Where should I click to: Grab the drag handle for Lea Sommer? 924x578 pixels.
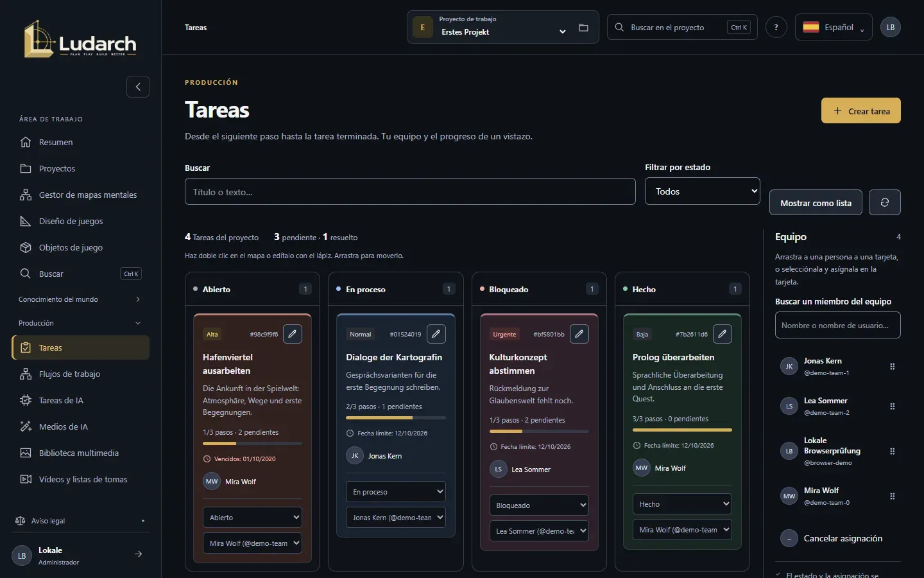pyautogui.click(x=892, y=407)
